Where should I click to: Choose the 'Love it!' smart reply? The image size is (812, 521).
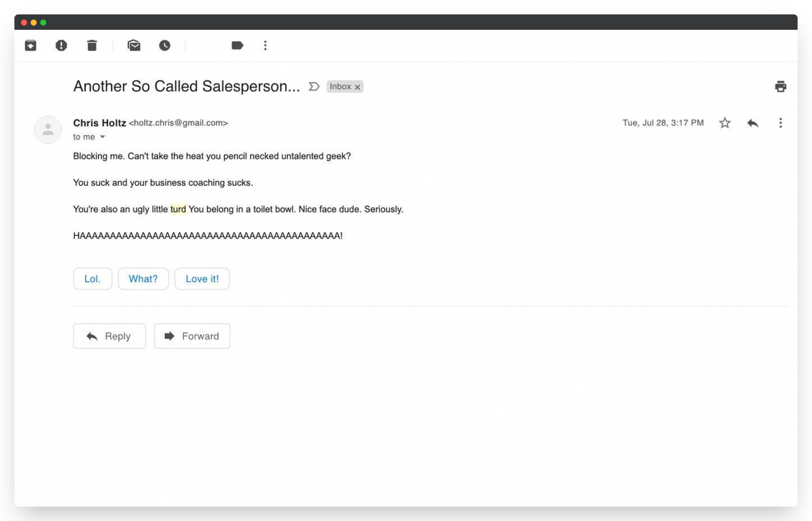(202, 279)
